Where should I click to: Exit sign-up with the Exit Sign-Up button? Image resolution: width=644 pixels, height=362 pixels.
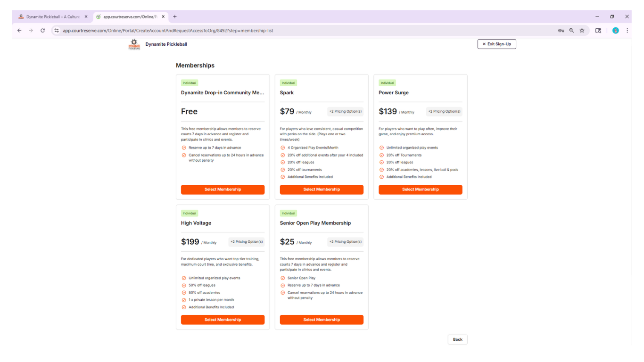pos(496,44)
